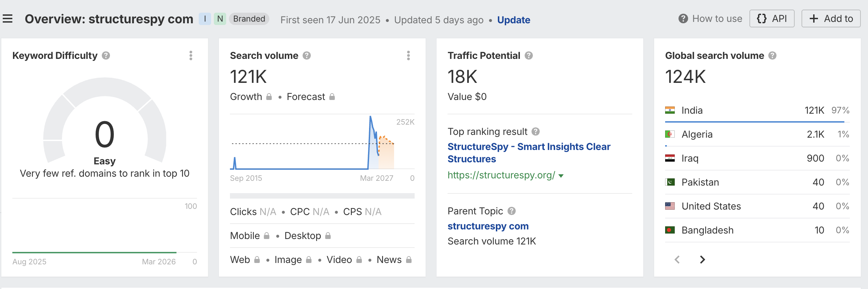Click the Keyword Difficulty help icon
Screen dimensions: 868x289
106,55
